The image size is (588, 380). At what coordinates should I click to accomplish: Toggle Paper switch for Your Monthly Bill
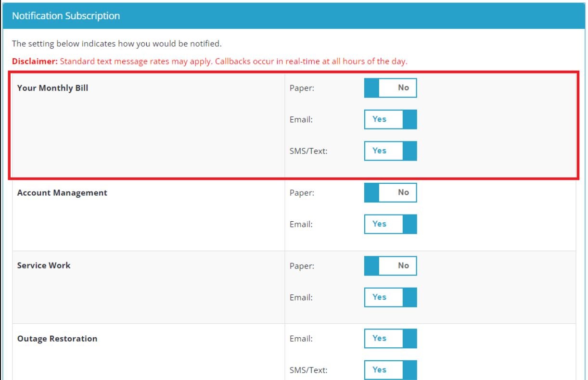390,88
